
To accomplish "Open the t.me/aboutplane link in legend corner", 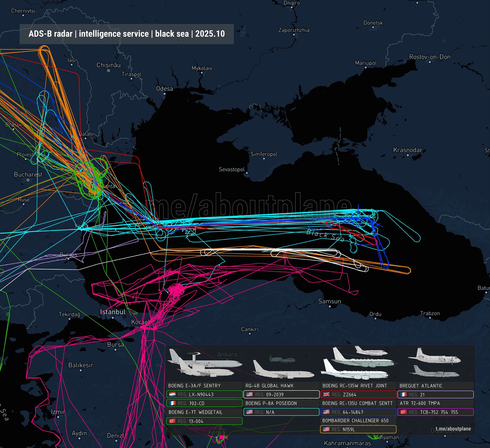I will point(453,429).
